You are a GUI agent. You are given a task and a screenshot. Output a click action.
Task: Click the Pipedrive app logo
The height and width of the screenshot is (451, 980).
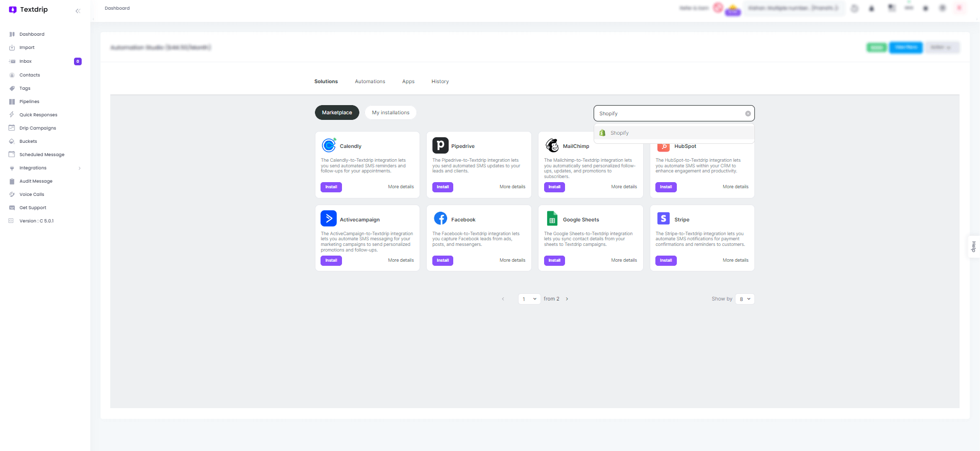(x=440, y=145)
